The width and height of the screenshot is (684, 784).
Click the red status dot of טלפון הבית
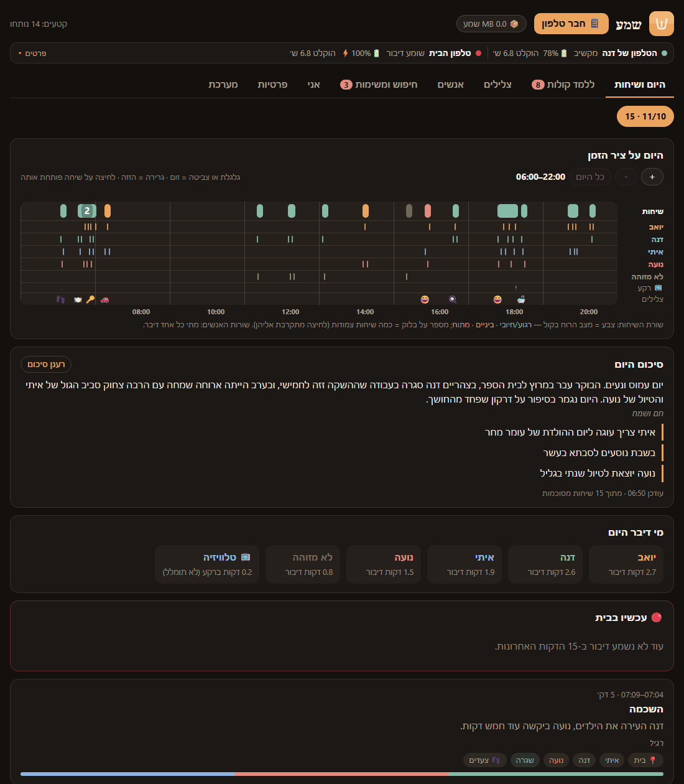pyautogui.click(x=478, y=53)
